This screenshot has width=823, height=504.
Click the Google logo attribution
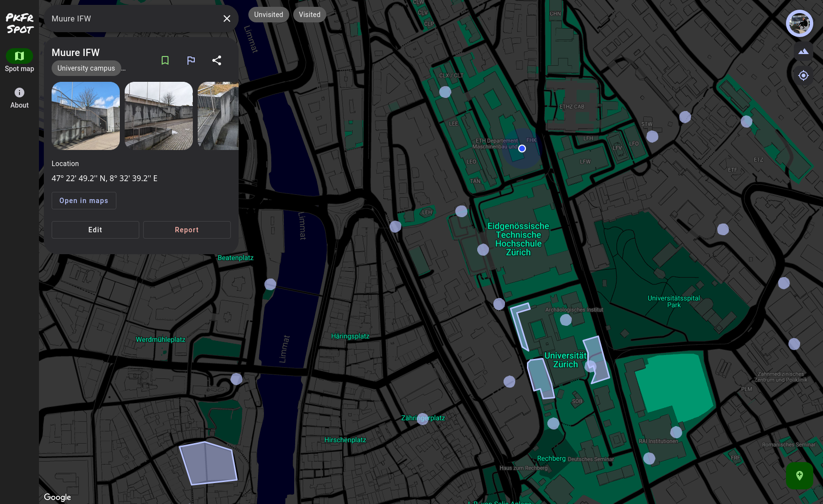point(57,497)
